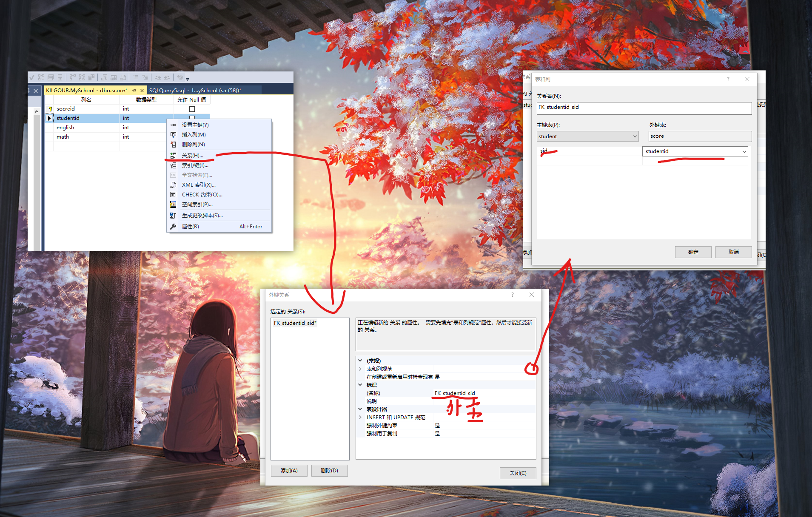Click 关闭(C) in 外键关系 dialog
The width and height of the screenshot is (812, 517).
coord(518,473)
